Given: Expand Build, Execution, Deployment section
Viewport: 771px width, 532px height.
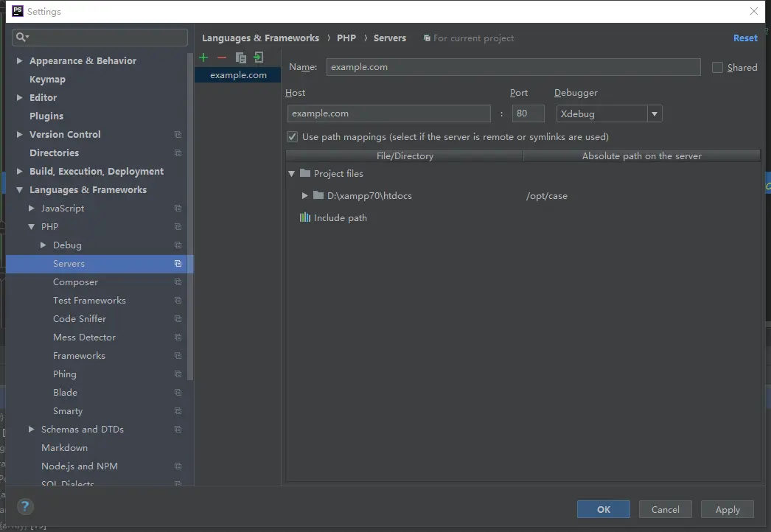Looking at the screenshot, I should pyautogui.click(x=19, y=171).
